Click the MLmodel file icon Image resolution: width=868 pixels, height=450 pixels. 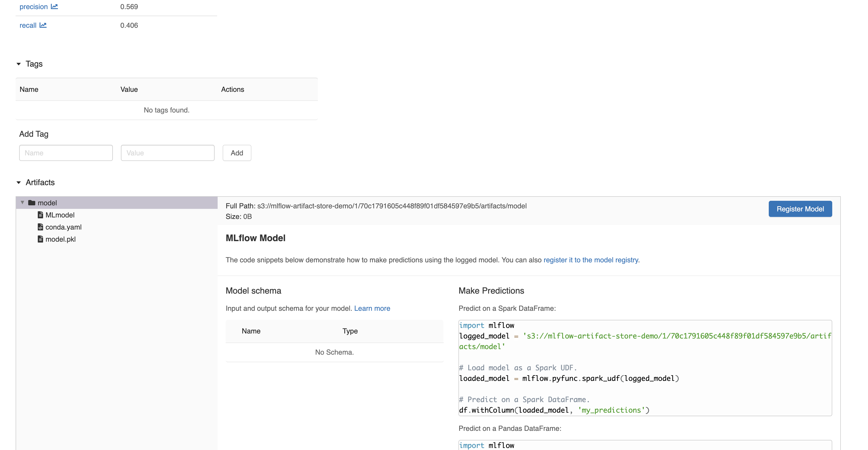pos(41,215)
